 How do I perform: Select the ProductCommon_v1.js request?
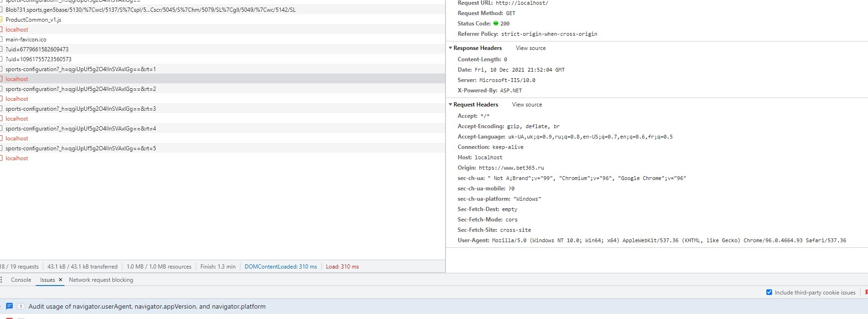click(x=223, y=19)
